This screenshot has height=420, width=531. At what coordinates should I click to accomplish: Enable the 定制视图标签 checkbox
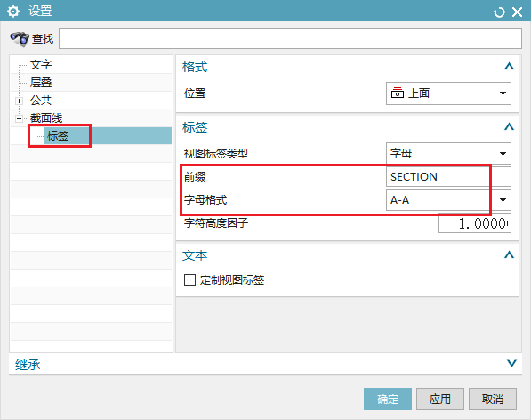pyautogui.click(x=189, y=280)
